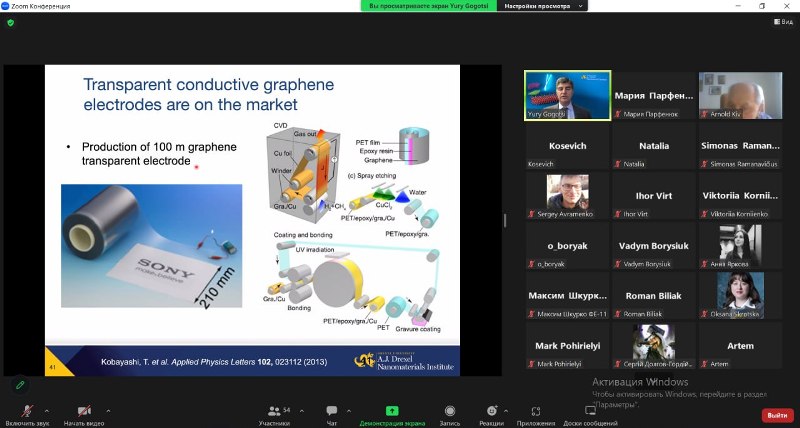
Task: Select the Ihor Virt participant tile
Action: point(654,195)
